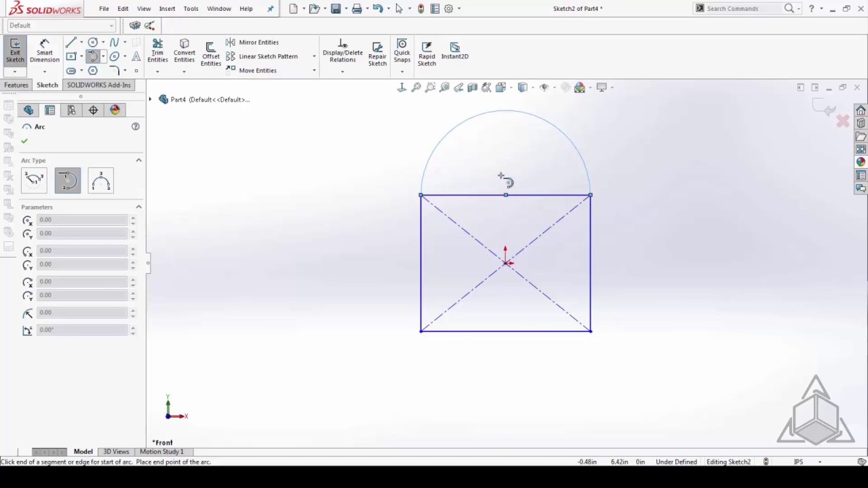Open the DimXpertManager crosshair tab
868x488 pixels.
93,110
